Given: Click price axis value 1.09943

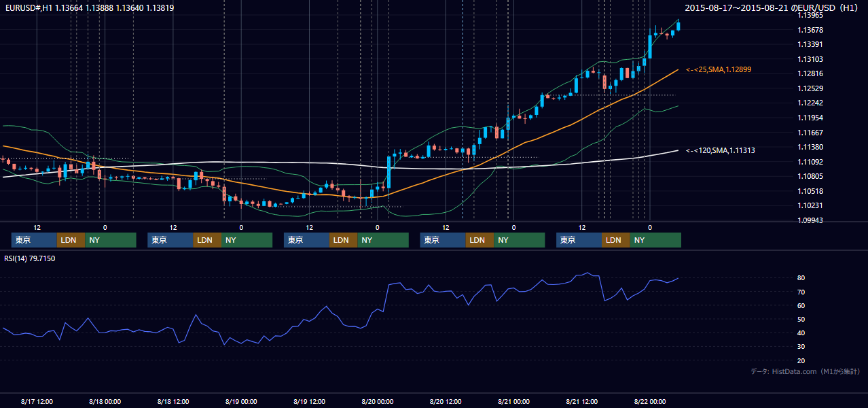Looking at the screenshot, I should [810, 220].
